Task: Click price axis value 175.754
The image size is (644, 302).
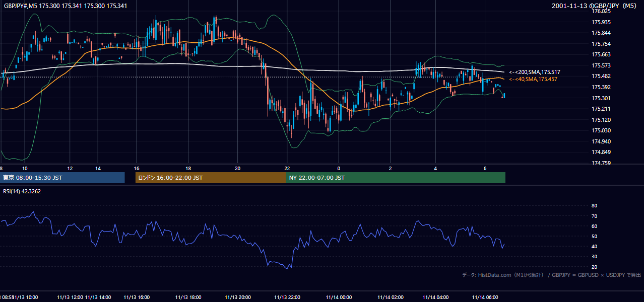Action: [x=602, y=44]
